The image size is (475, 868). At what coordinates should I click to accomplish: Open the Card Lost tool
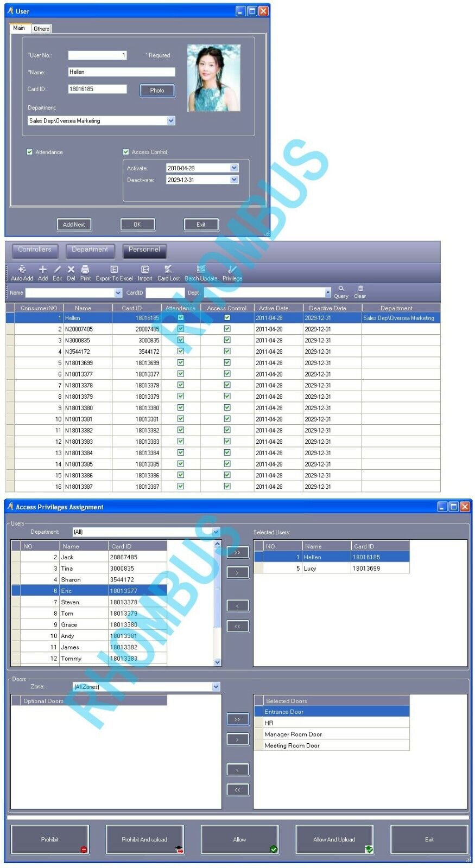tap(168, 270)
